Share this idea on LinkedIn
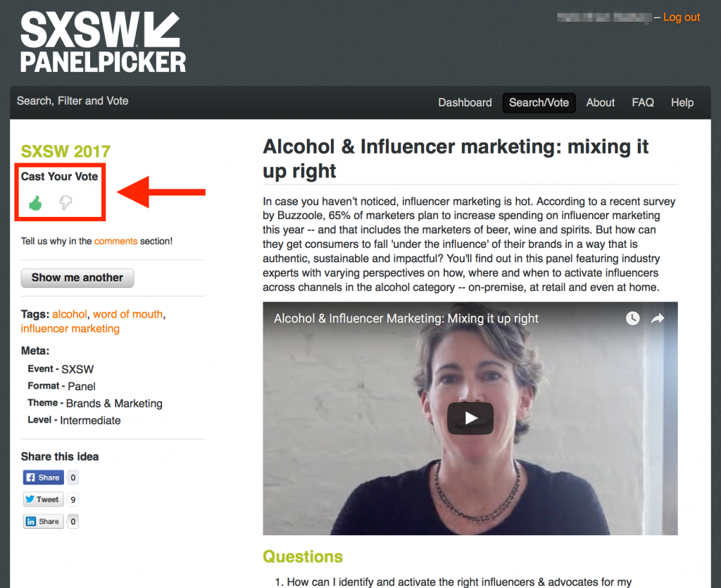Image resolution: width=721 pixels, height=588 pixels. coord(43,521)
